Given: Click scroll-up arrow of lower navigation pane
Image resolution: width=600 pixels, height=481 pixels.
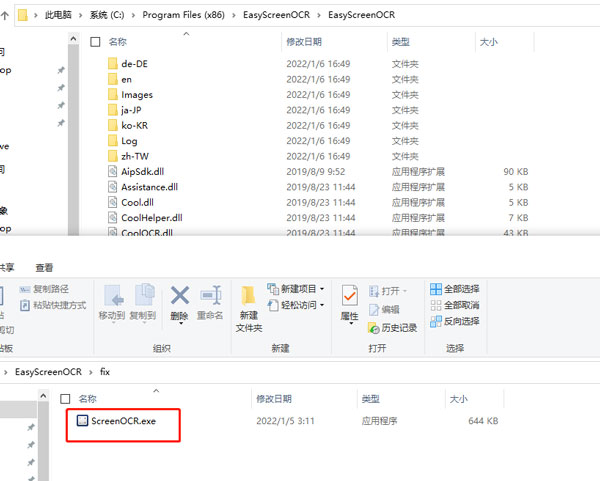Looking at the screenshot, I should point(43,396).
